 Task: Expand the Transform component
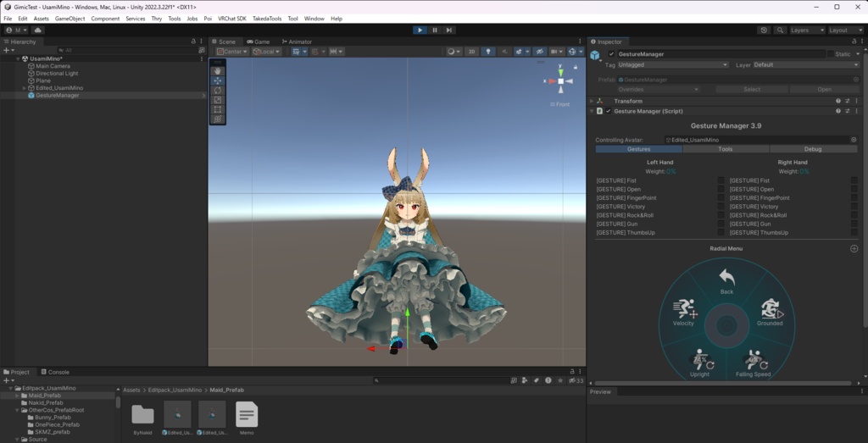click(591, 101)
